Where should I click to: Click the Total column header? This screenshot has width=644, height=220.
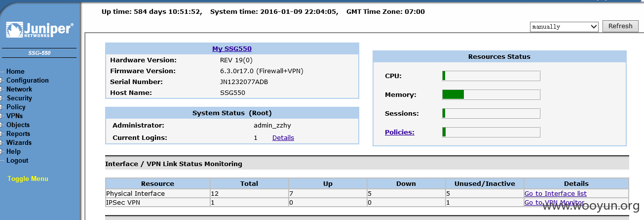249,183
